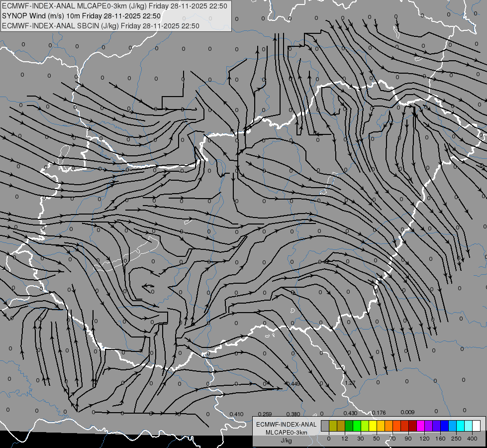Click the legend scale label 70

click(x=392, y=439)
